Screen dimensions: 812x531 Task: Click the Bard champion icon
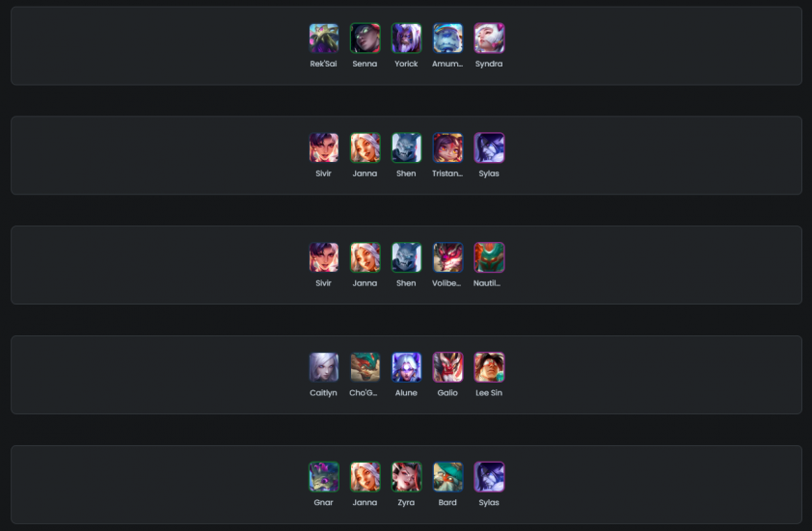click(447, 477)
